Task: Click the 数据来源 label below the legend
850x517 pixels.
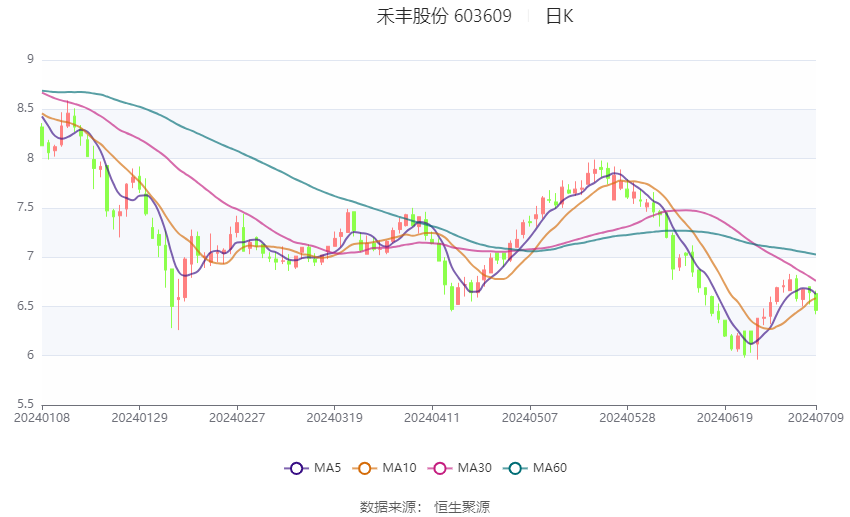Action: point(386,507)
